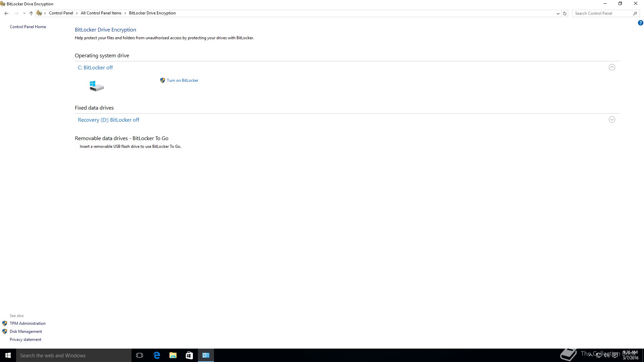644x362 pixels.
Task: Click Turn on BitLocker for C: drive
Action: [x=182, y=80]
